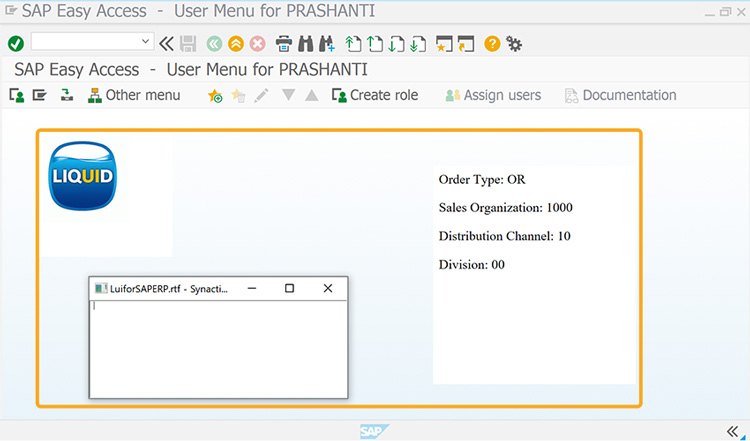The image size is (750, 441).
Task: Minimize the SAP Easy Access window
Action: click(710, 13)
